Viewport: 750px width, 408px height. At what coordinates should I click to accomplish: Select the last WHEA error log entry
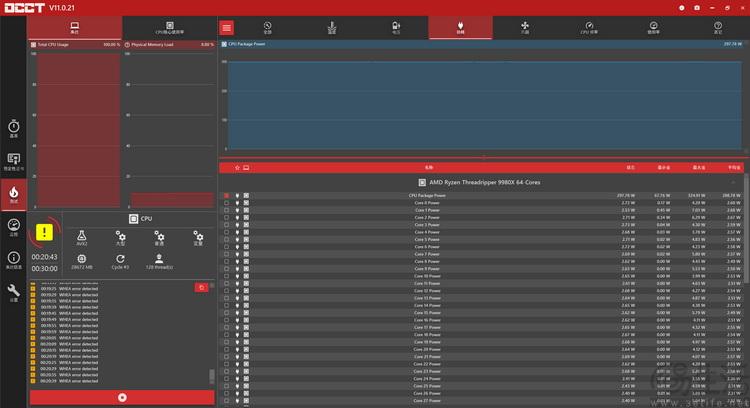click(x=69, y=381)
